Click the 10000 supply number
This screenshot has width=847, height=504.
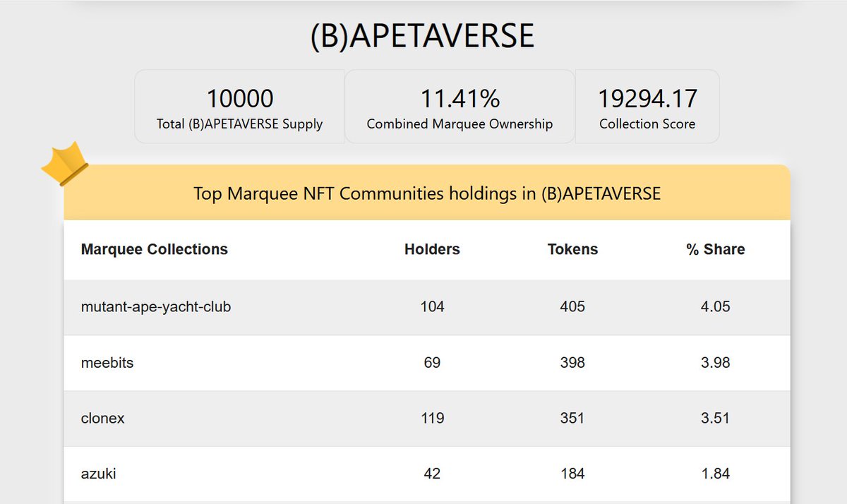239,98
